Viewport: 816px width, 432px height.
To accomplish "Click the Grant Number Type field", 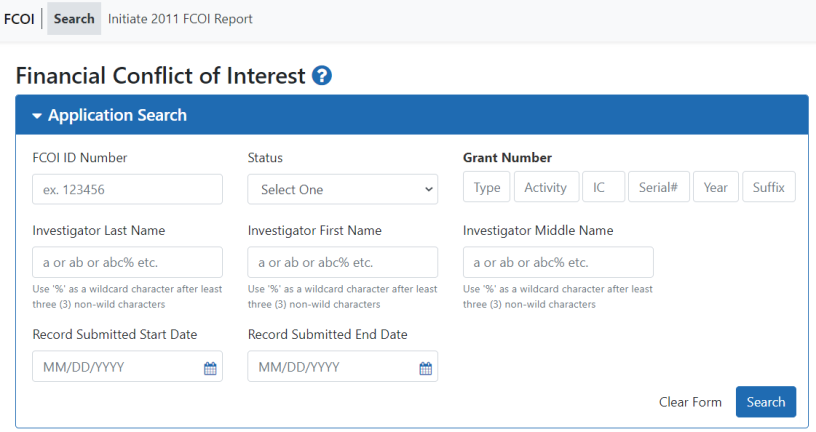I will coord(487,187).
